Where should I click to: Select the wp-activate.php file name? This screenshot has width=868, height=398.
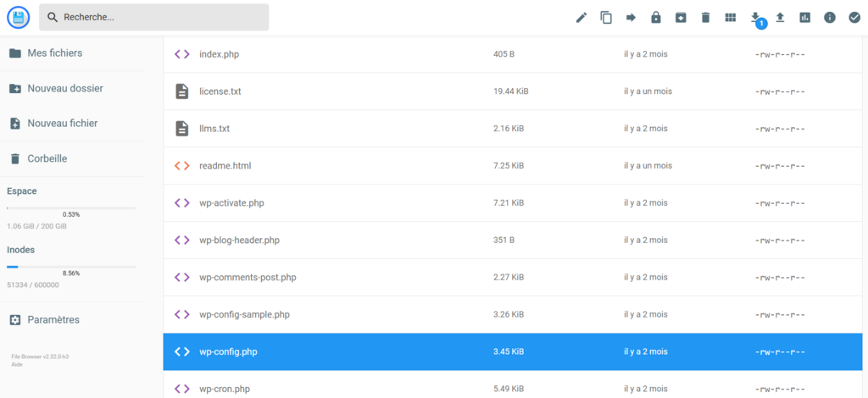click(231, 203)
